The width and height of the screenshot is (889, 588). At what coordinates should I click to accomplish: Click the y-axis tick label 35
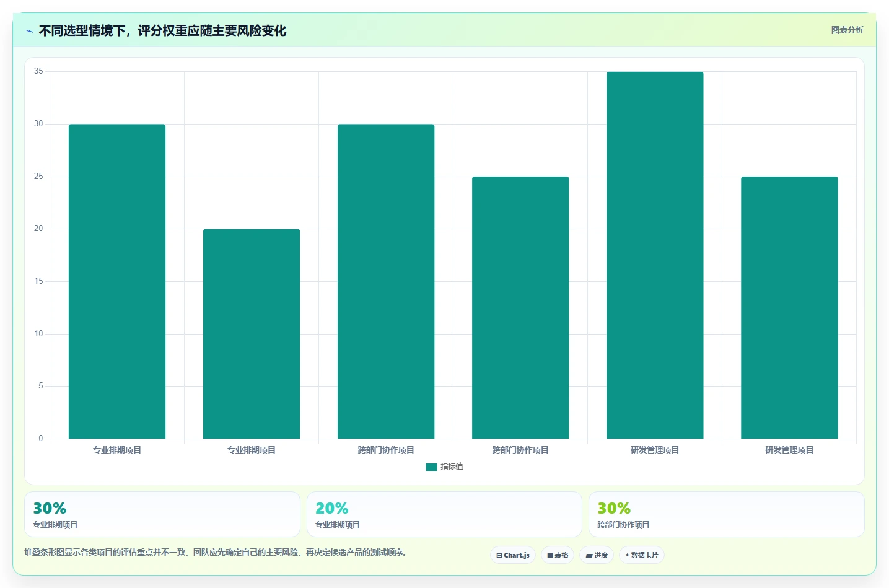(38, 71)
